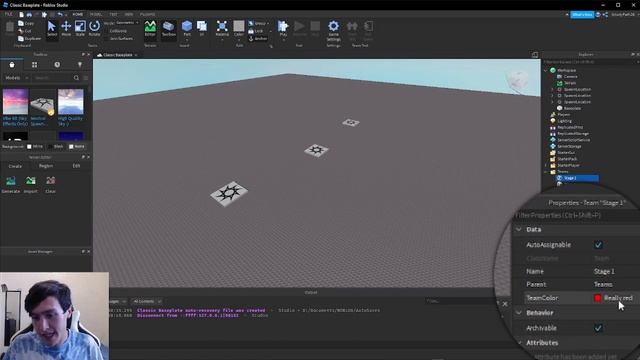The width and height of the screenshot is (640, 360).
Task: Select Black background option in Toolbox
Action: tap(55, 146)
